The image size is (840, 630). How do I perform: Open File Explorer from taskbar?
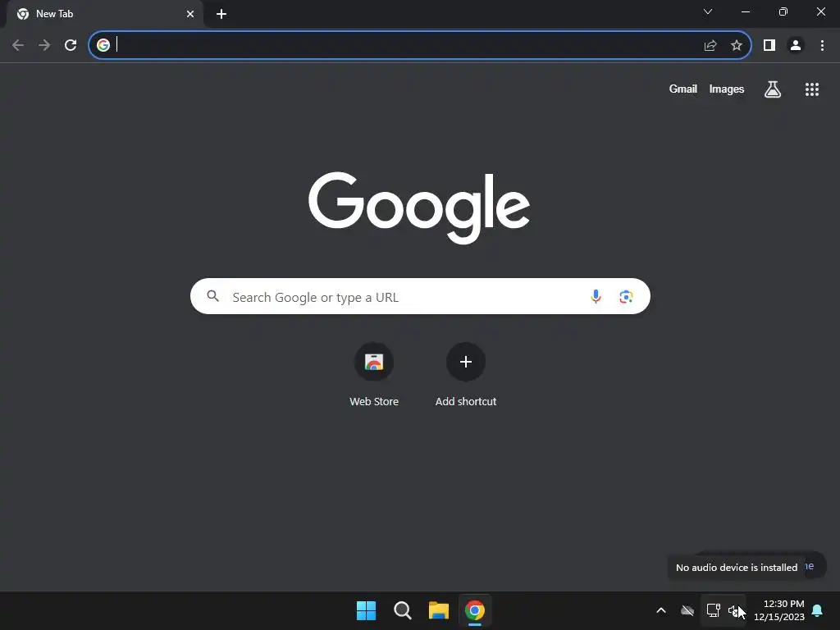click(439, 610)
